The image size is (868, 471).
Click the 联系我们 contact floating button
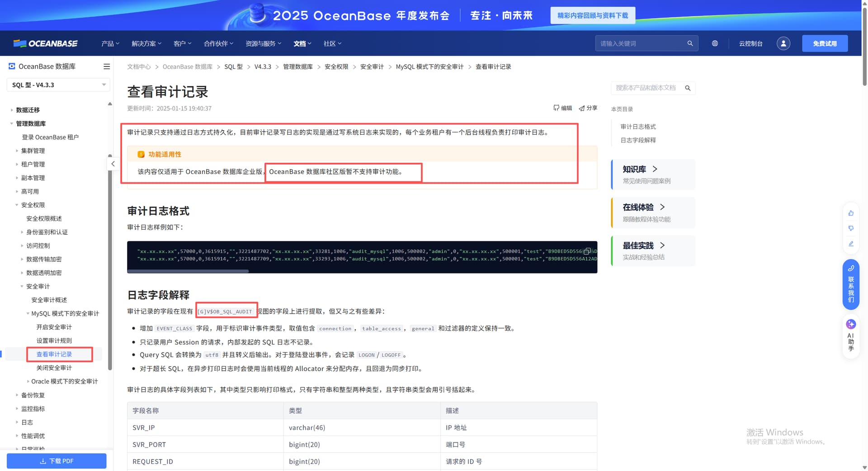(851, 284)
